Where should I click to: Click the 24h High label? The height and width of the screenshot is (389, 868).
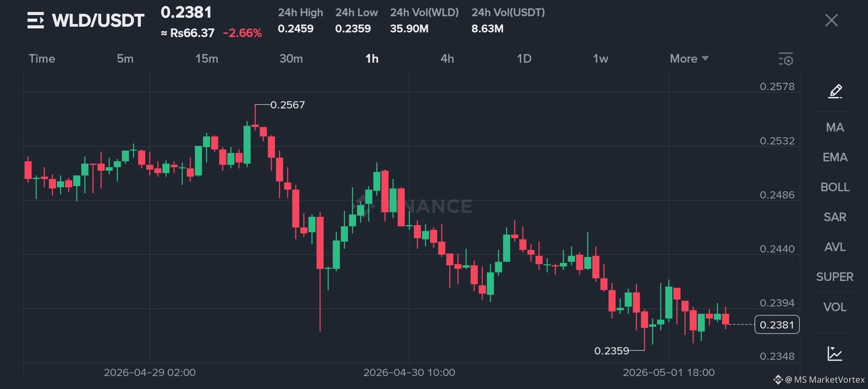click(x=300, y=13)
